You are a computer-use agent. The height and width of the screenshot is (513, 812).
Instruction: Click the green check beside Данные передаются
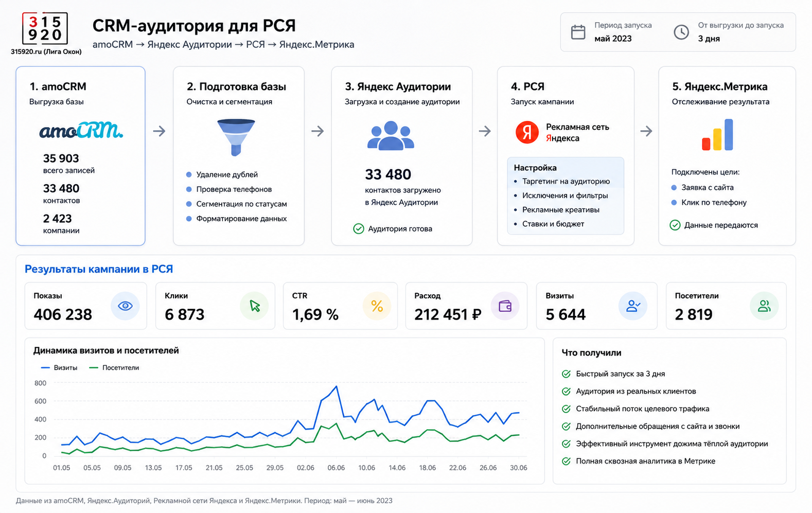675,225
